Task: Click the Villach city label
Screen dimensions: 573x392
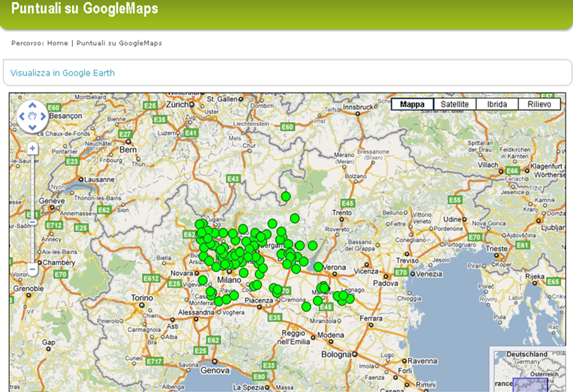Action: (x=488, y=165)
